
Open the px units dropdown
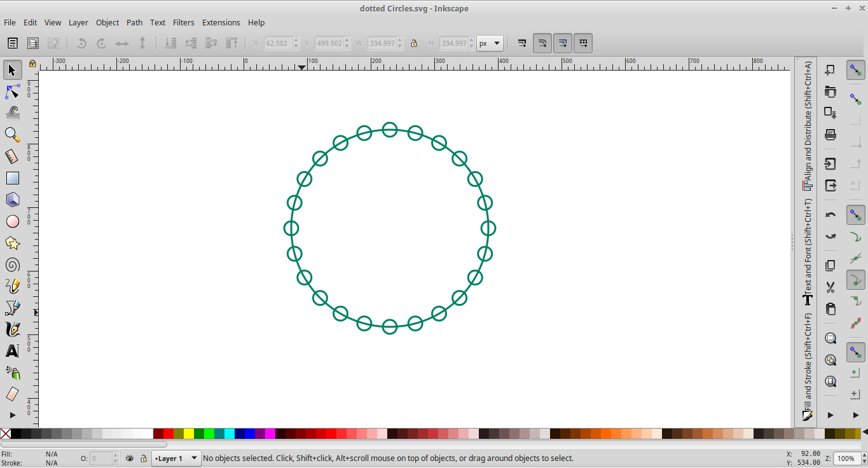[490, 43]
